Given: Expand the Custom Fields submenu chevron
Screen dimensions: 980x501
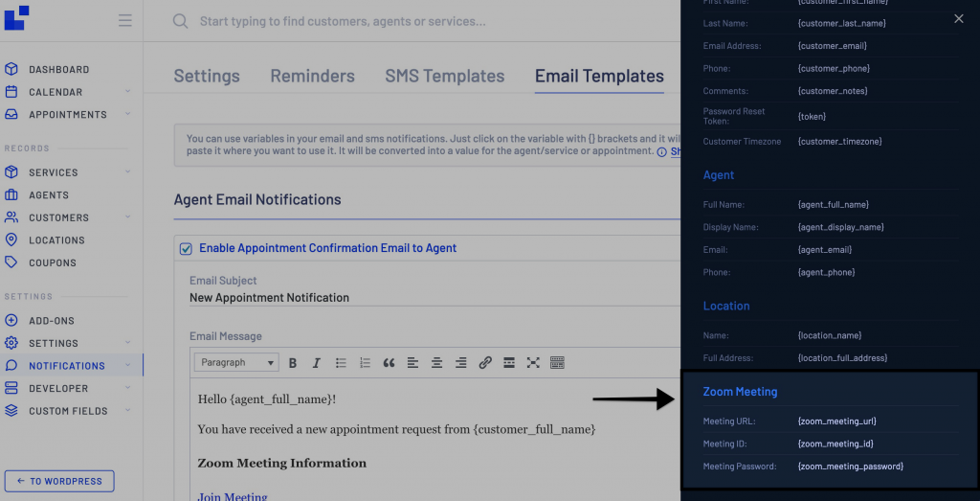Looking at the screenshot, I should tap(127, 410).
